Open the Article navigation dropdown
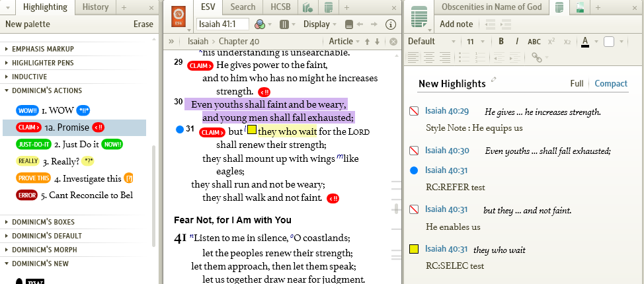 (344, 42)
